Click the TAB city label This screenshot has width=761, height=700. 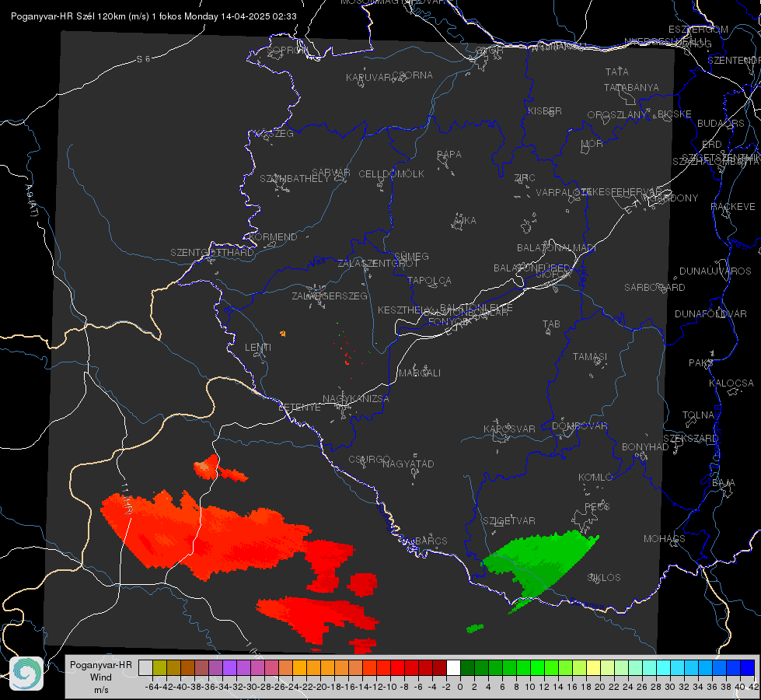pyautogui.click(x=551, y=324)
